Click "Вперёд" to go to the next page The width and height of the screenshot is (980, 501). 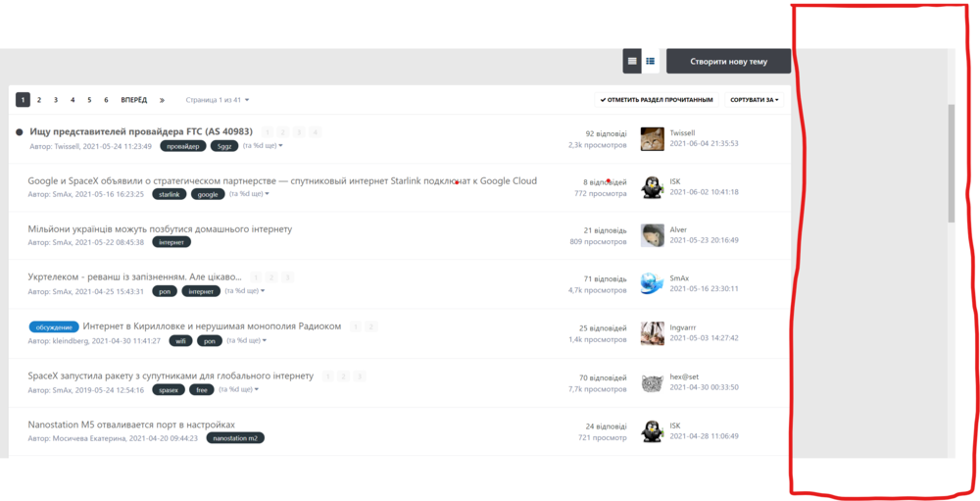(x=134, y=100)
